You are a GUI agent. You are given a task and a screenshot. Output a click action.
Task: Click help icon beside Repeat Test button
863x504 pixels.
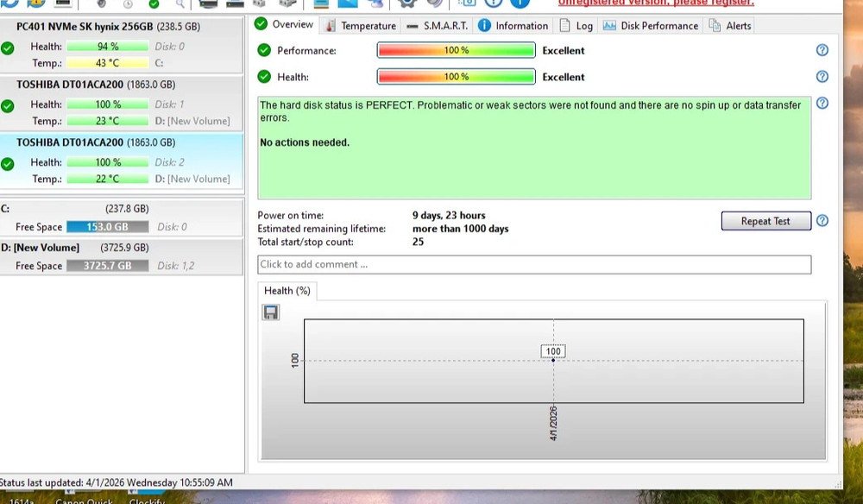(822, 221)
